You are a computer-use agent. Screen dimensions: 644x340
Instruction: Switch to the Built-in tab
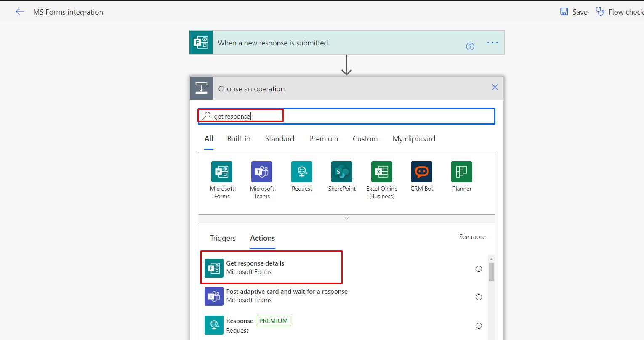(239, 139)
